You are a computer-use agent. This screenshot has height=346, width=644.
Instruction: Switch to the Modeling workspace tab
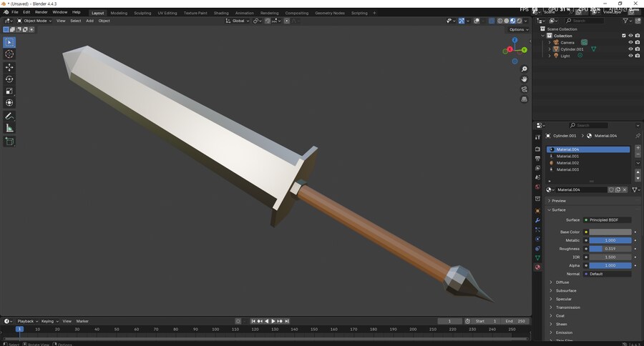point(119,13)
